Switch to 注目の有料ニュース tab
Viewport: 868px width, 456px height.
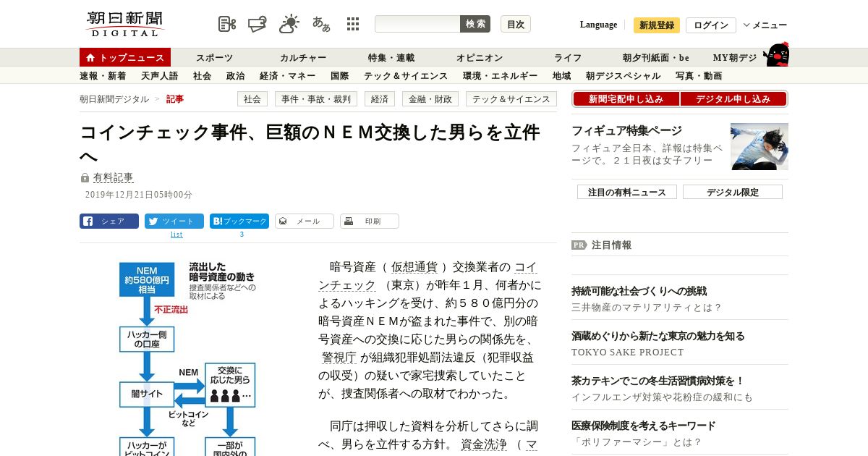(627, 192)
